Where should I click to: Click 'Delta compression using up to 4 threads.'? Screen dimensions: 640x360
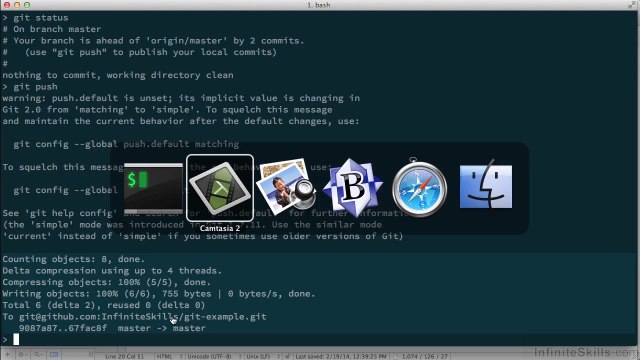(112, 271)
